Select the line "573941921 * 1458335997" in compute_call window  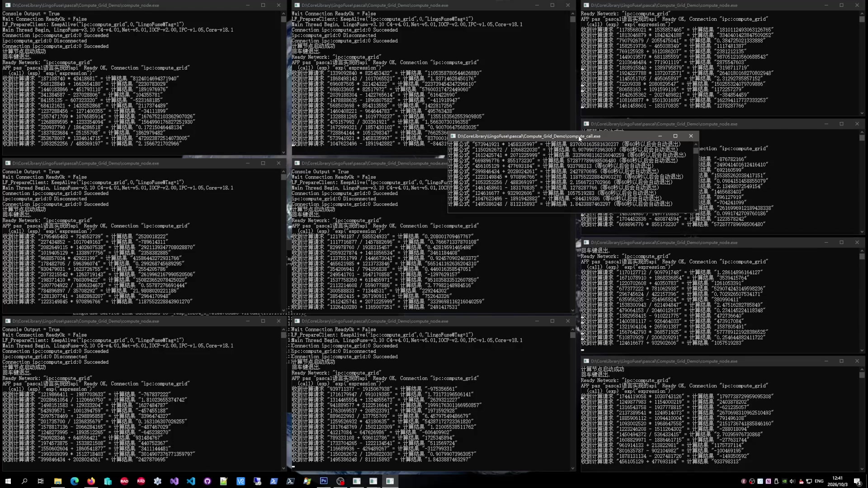point(565,144)
